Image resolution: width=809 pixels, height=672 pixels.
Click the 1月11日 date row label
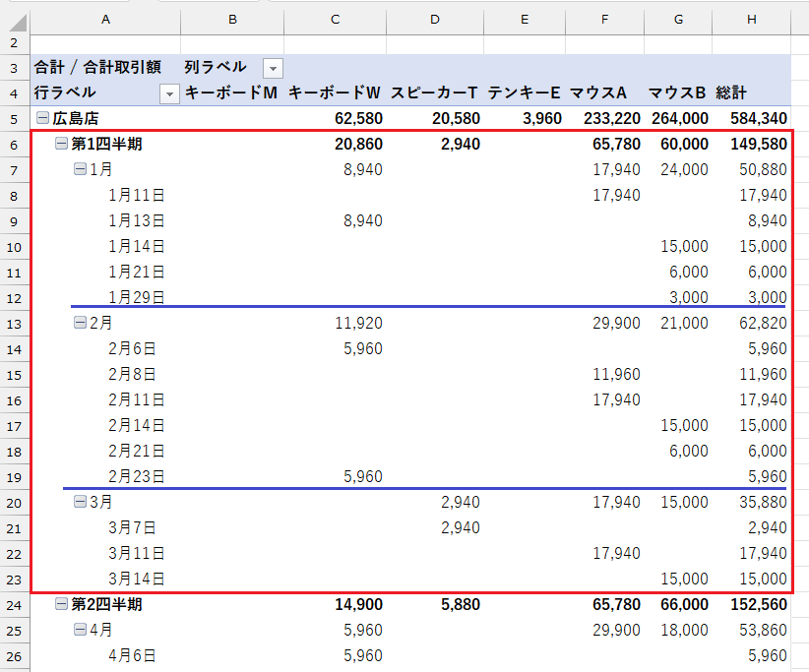tap(136, 196)
